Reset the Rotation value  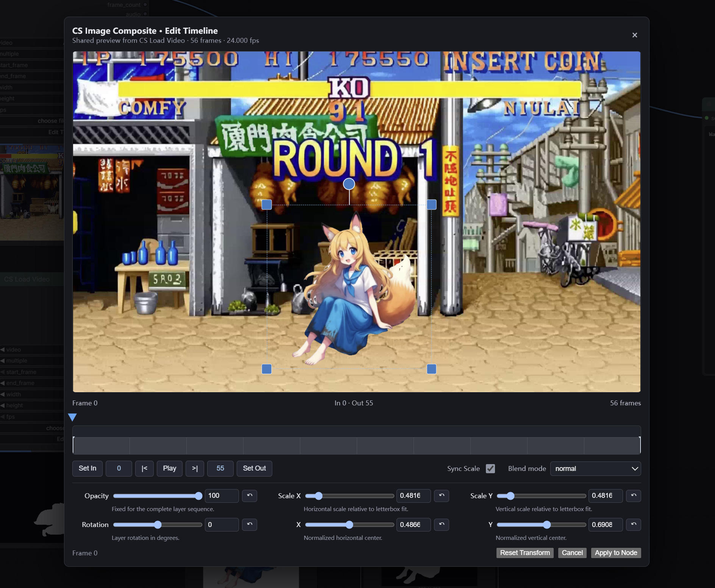pyautogui.click(x=250, y=524)
